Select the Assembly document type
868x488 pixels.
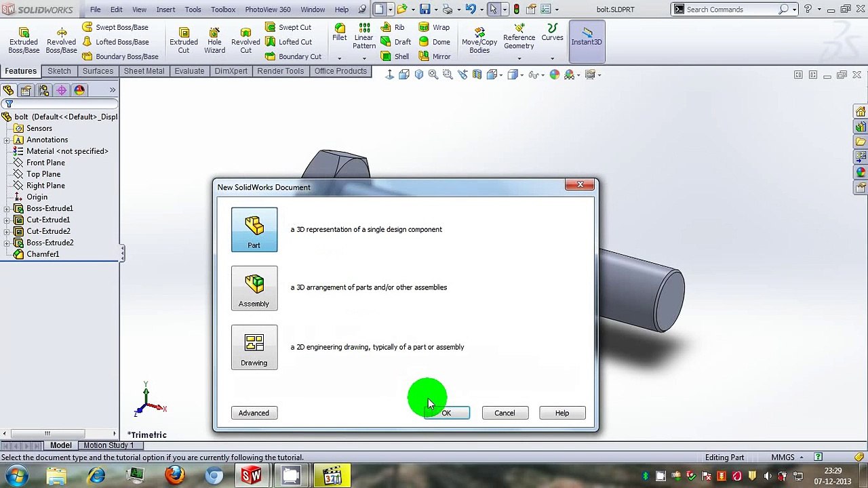[254, 289]
